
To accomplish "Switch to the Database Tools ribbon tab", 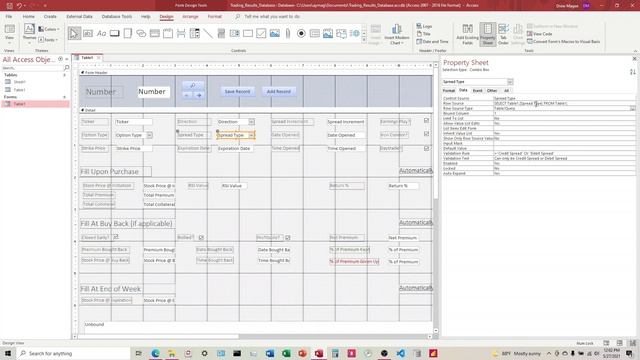I will [x=117, y=16].
